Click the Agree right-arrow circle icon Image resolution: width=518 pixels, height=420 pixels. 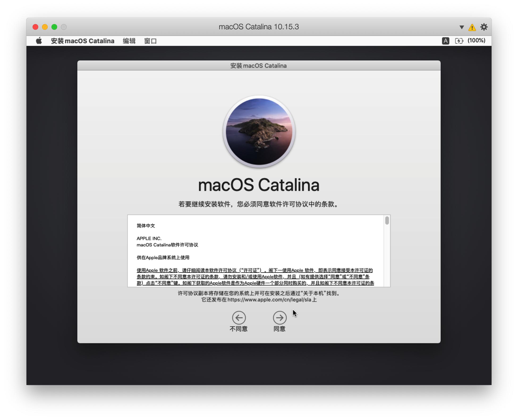click(x=280, y=317)
